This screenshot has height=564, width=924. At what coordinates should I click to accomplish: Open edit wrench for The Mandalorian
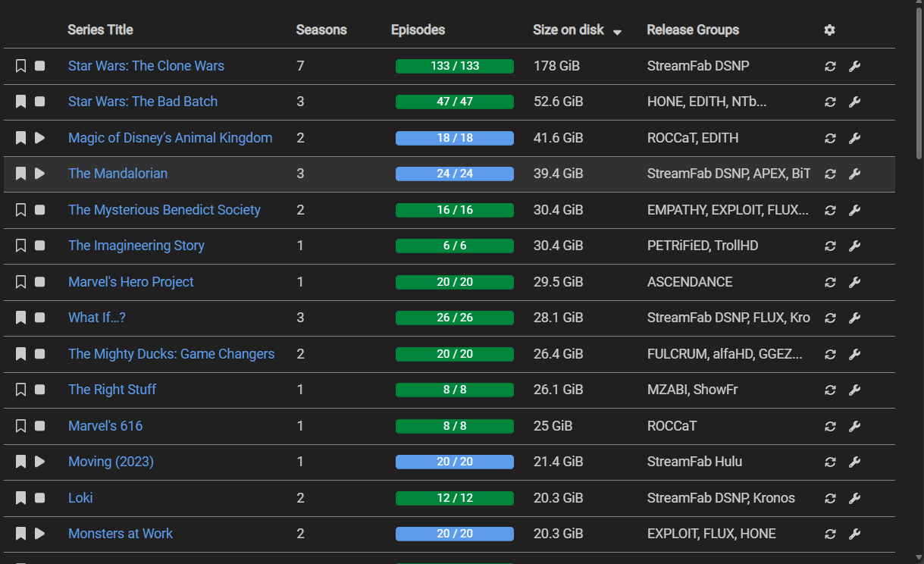854,174
